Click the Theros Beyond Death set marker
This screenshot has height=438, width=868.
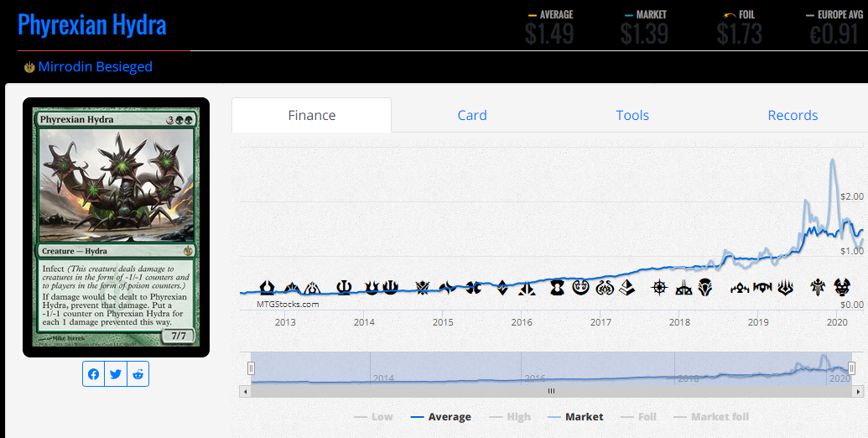[x=842, y=288]
